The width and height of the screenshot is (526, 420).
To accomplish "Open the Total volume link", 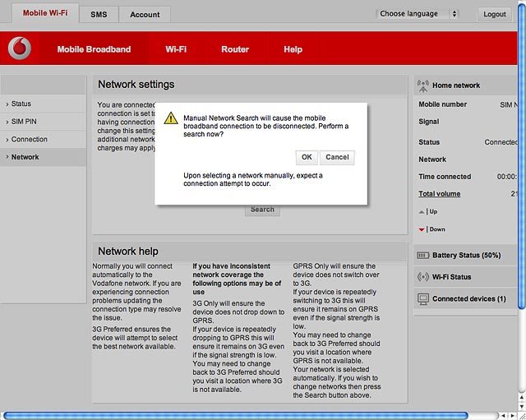I will pos(439,194).
